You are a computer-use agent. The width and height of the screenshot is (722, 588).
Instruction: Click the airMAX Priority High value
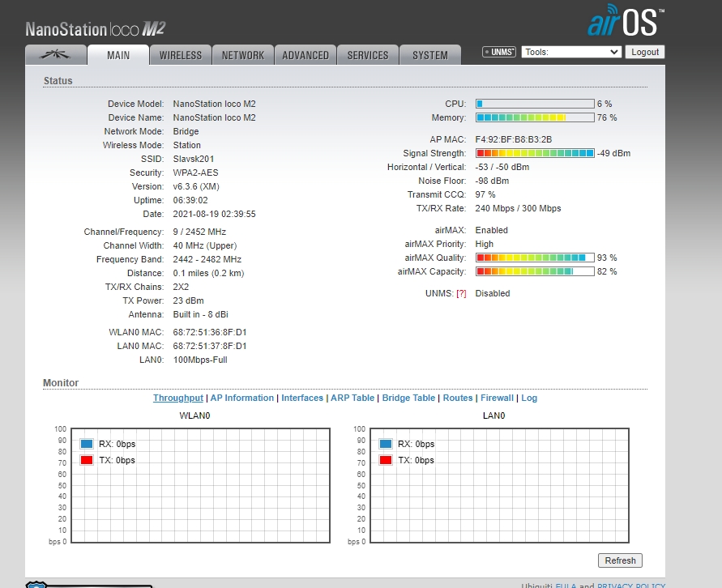point(484,244)
